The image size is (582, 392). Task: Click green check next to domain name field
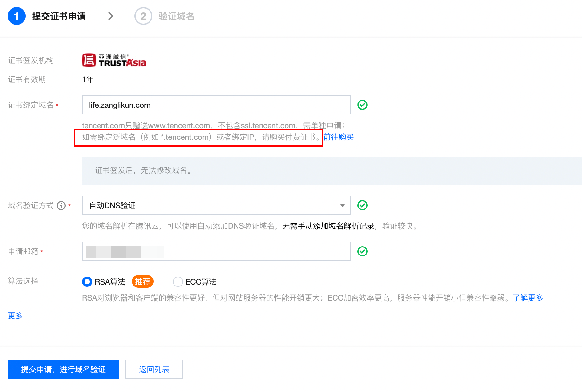click(362, 105)
